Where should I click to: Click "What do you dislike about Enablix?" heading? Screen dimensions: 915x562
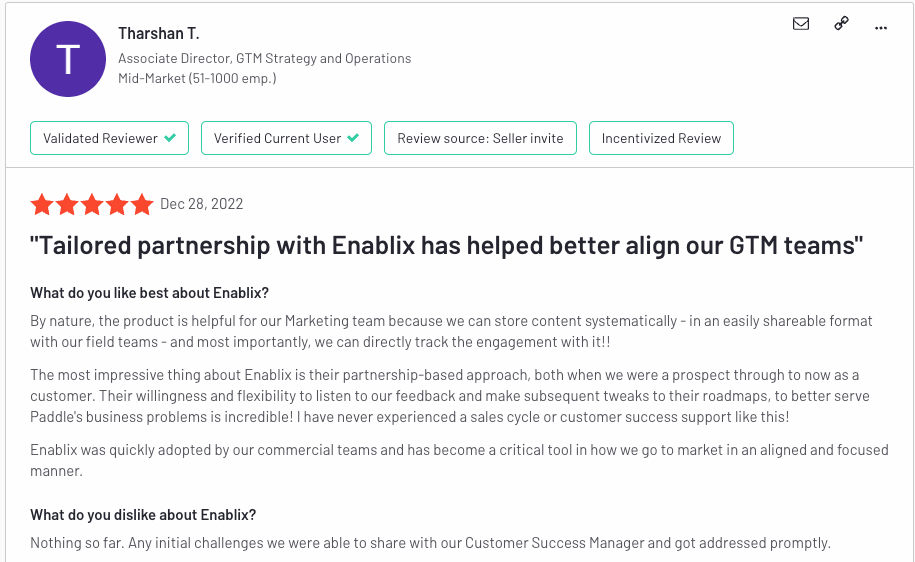coord(143,515)
